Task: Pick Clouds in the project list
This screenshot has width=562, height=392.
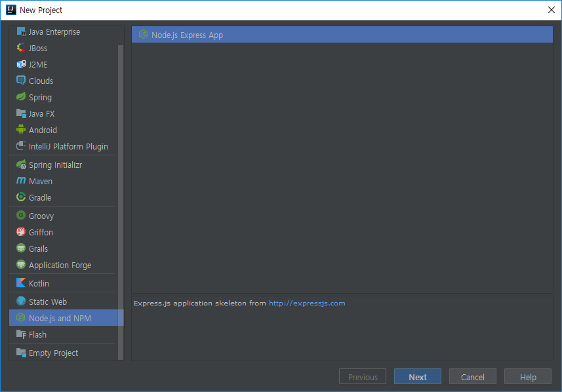Action: coord(41,81)
